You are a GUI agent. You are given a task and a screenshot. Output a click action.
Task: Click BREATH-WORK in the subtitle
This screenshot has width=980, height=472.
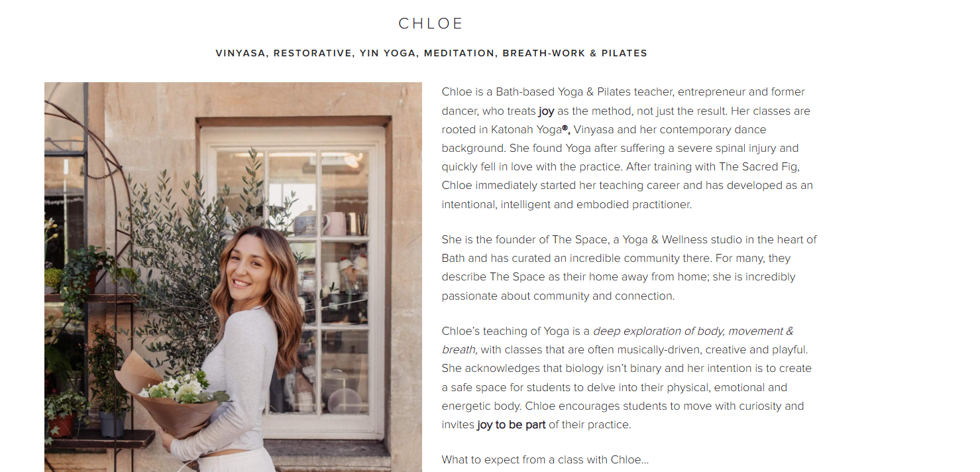click(x=543, y=53)
